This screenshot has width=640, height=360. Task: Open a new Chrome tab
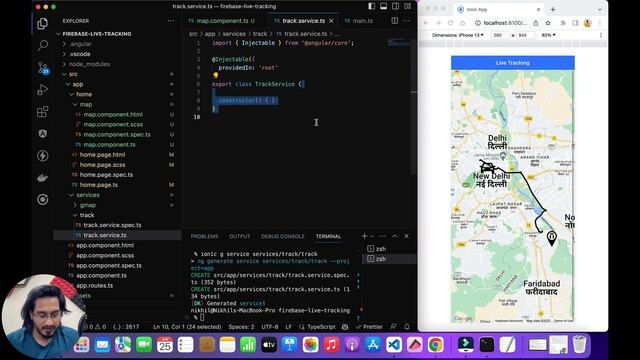[x=553, y=9]
